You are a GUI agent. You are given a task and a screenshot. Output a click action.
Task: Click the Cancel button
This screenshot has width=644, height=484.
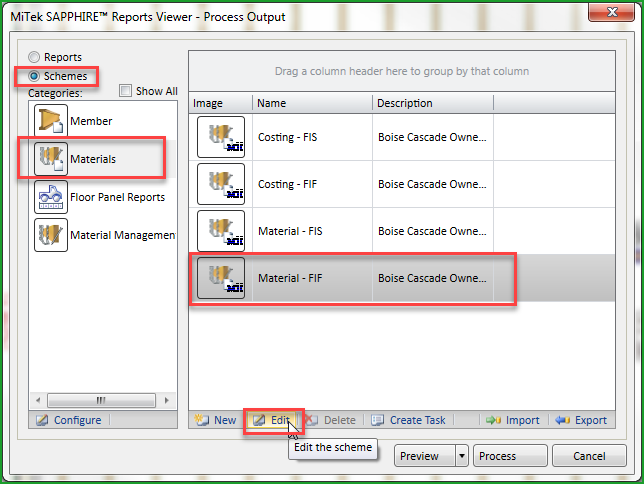pyautogui.click(x=589, y=456)
